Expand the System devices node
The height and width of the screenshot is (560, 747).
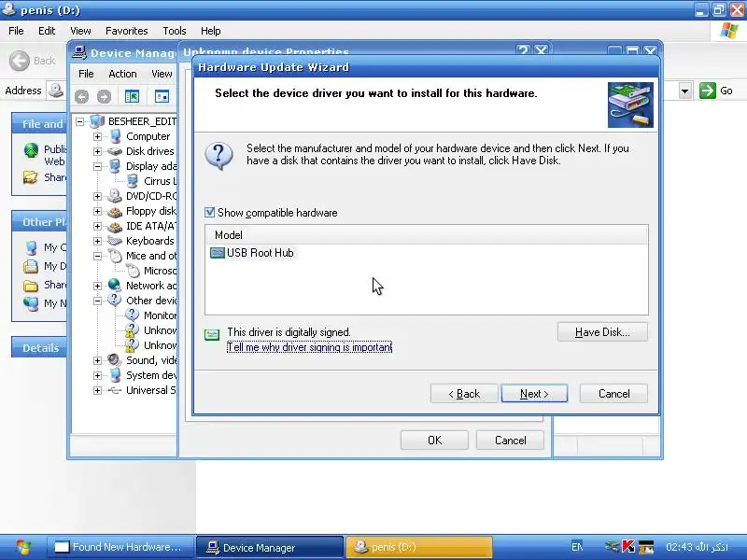pos(98,375)
